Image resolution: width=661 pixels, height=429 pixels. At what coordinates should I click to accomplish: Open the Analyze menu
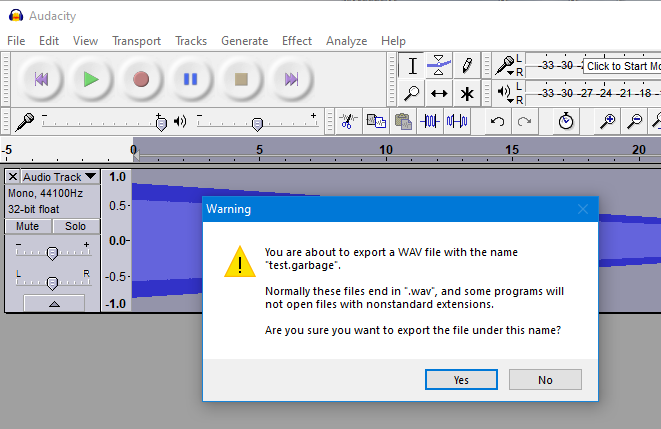point(347,41)
